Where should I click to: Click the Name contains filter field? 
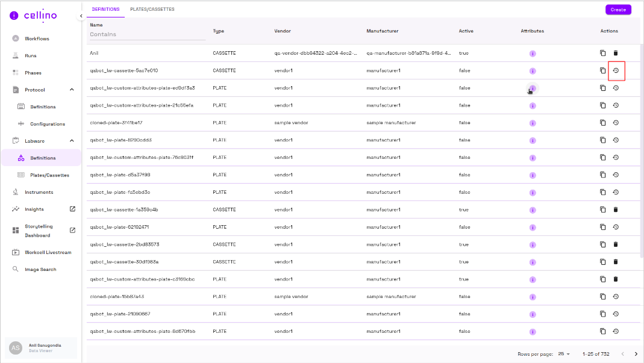click(x=147, y=34)
